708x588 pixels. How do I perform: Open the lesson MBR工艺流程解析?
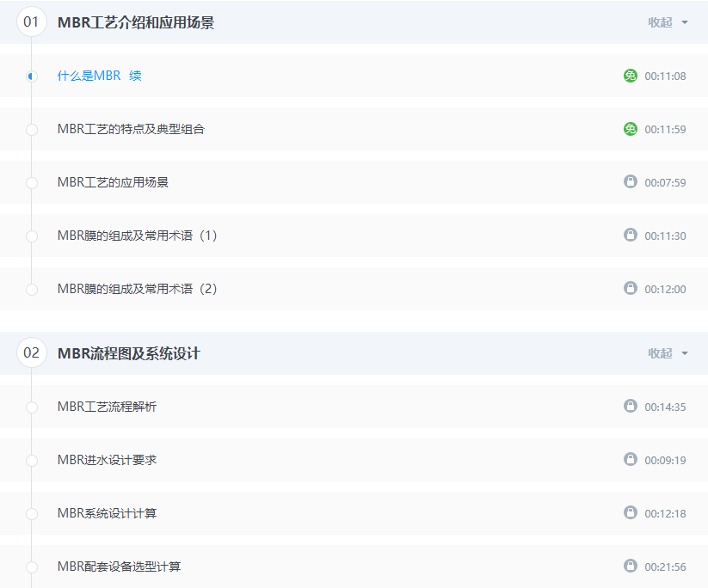[x=107, y=407]
